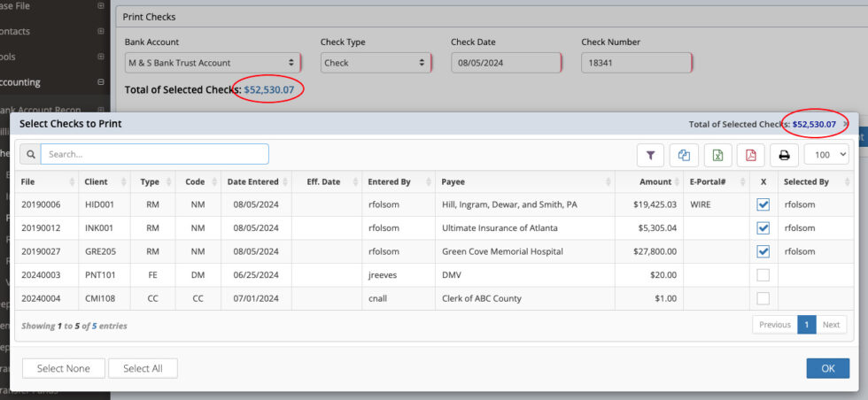Click the 06/25/2024 date cell

tap(256, 275)
